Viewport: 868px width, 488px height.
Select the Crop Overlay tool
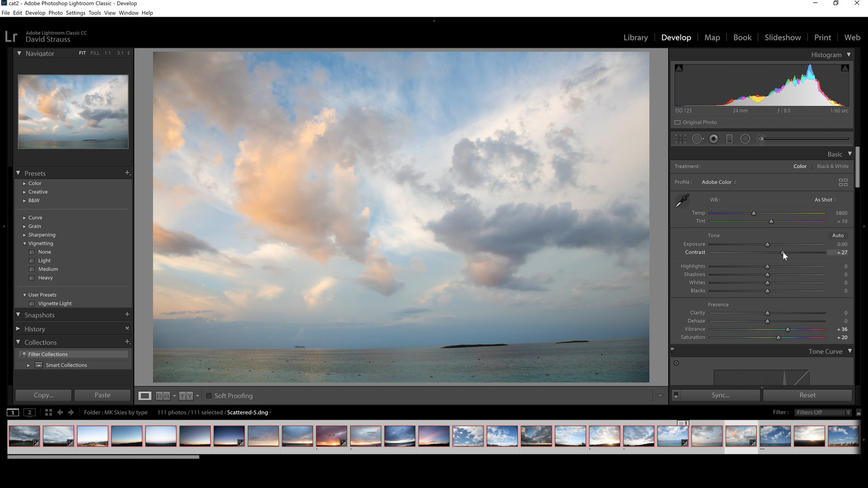(681, 139)
